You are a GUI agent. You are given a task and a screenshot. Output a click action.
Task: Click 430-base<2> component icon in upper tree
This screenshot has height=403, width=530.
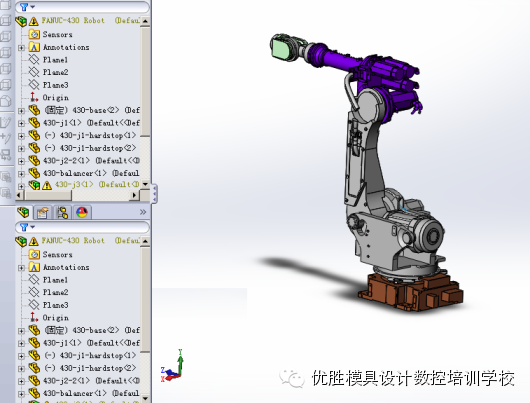34,110
